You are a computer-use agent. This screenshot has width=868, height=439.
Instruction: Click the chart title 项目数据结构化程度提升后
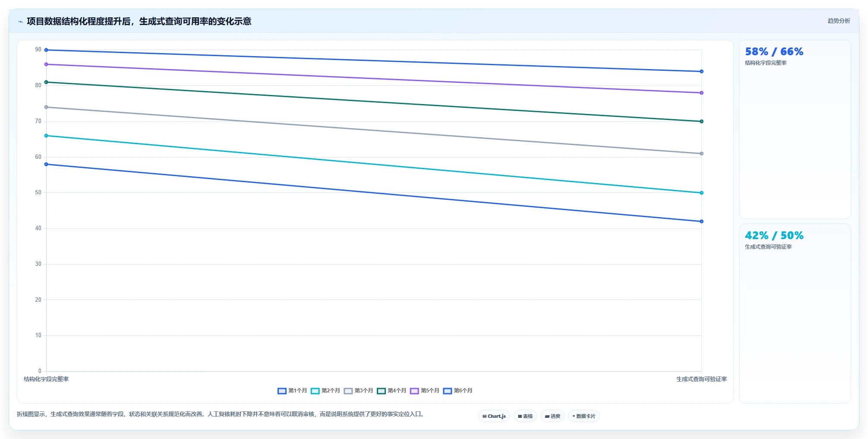[139, 21]
